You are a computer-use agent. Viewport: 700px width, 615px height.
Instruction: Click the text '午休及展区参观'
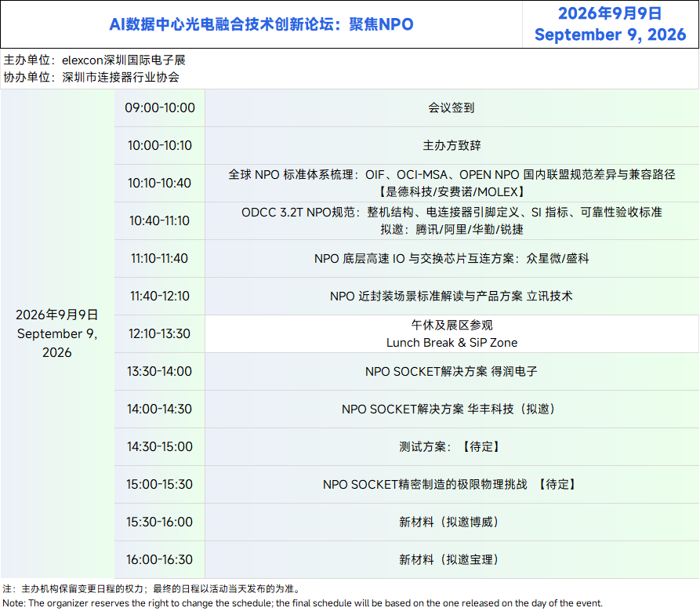pyautogui.click(x=452, y=325)
